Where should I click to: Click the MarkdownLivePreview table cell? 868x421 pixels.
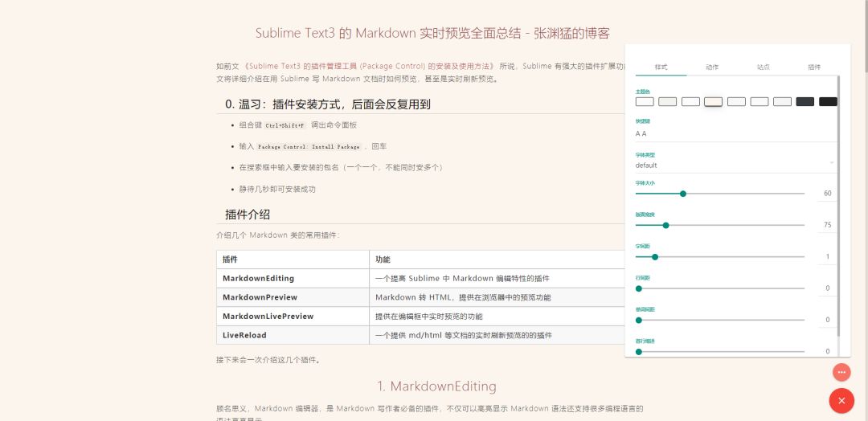293,317
